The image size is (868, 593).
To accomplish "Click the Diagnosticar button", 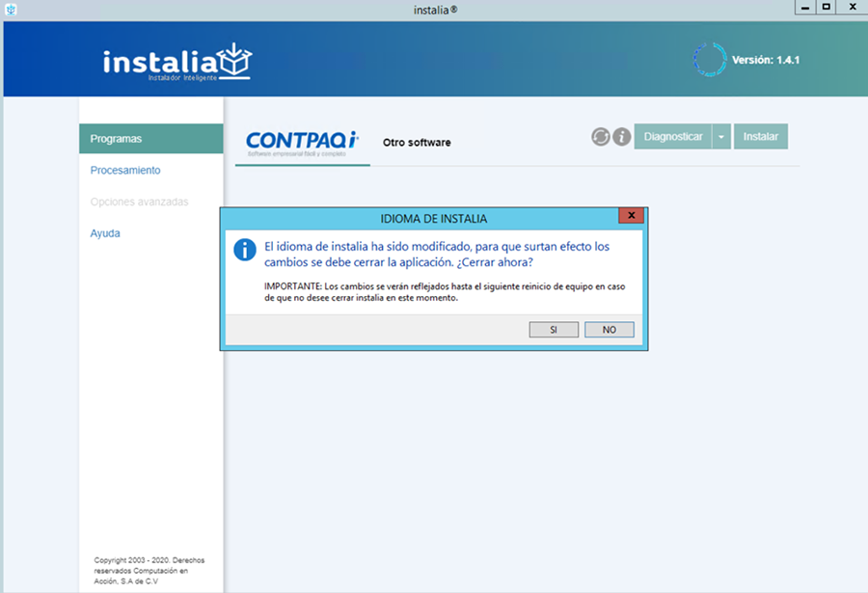I will point(672,137).
